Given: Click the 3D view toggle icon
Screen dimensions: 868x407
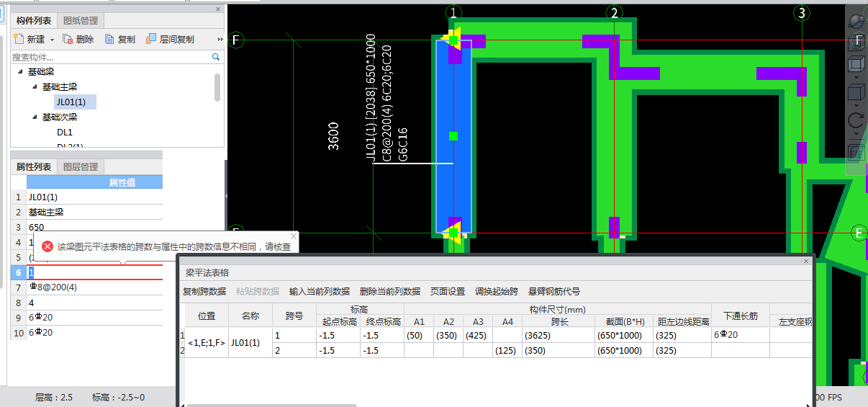Looking at the screenshot, I should (x=856, y=43).
